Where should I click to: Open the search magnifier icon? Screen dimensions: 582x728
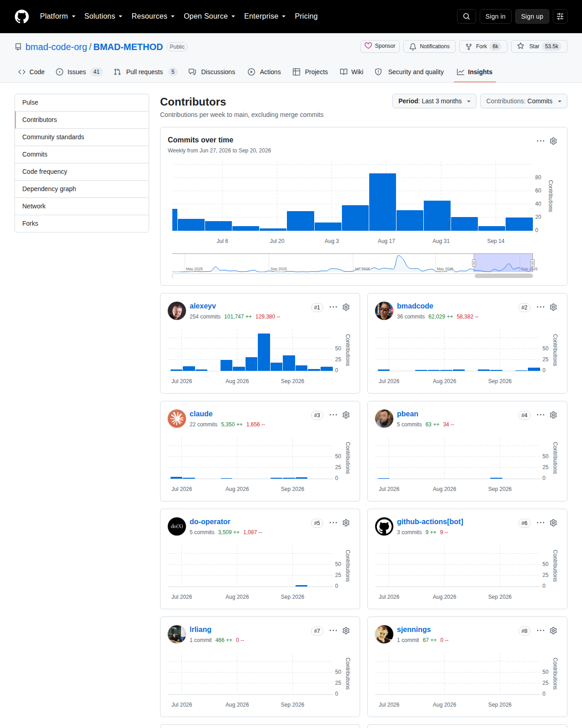click(467, 16)
